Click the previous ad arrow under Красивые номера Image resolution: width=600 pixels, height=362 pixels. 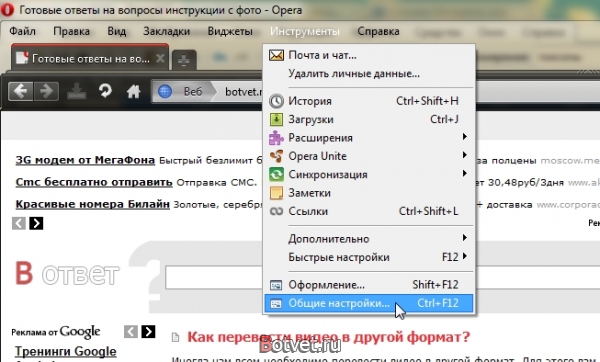pos(19,223)
